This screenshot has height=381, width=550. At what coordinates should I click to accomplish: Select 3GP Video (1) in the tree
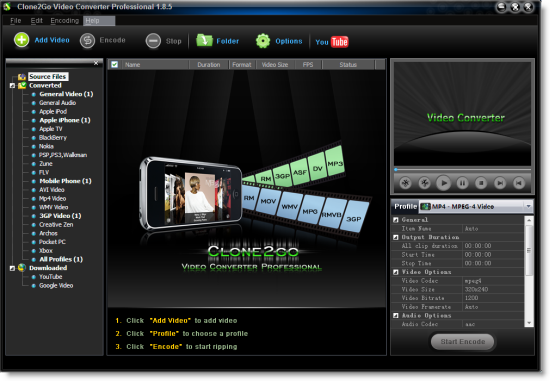point(60,216)
